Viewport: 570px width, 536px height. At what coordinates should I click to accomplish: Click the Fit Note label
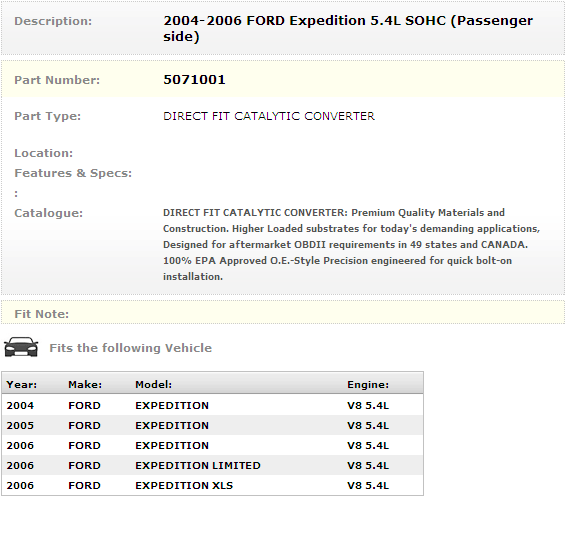(x=41, y=314)
